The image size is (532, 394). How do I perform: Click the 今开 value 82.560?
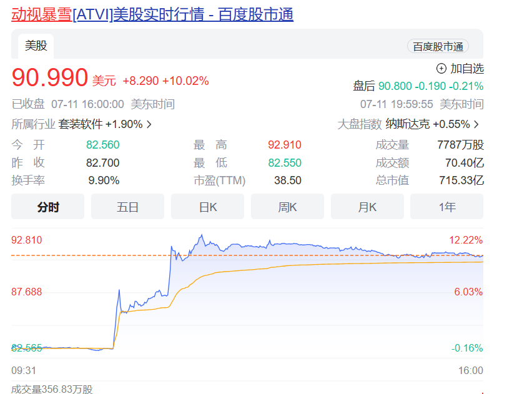pyautogui.click(x=103, y=145)
